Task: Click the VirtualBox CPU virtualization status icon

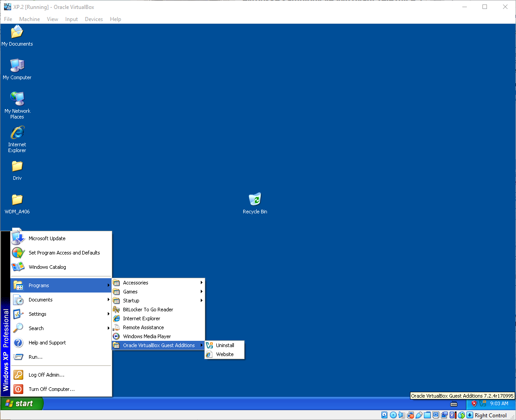Action: (453, 415)
